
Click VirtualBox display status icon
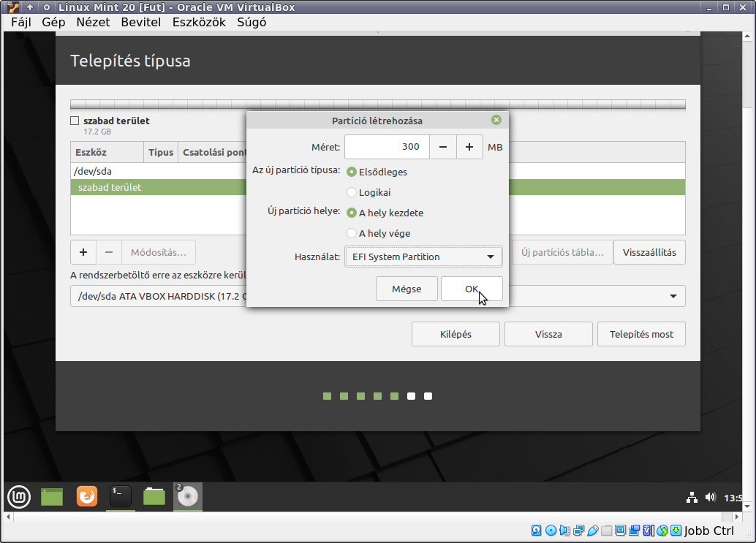point(621,531)
